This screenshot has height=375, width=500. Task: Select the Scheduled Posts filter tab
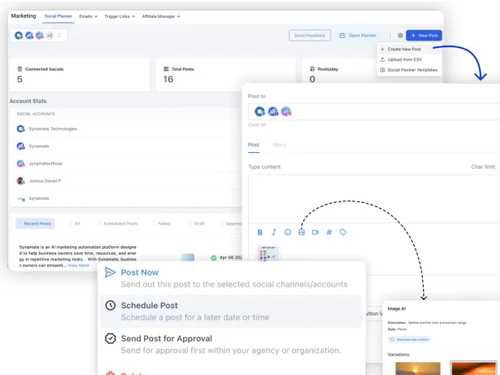point(118,223)
